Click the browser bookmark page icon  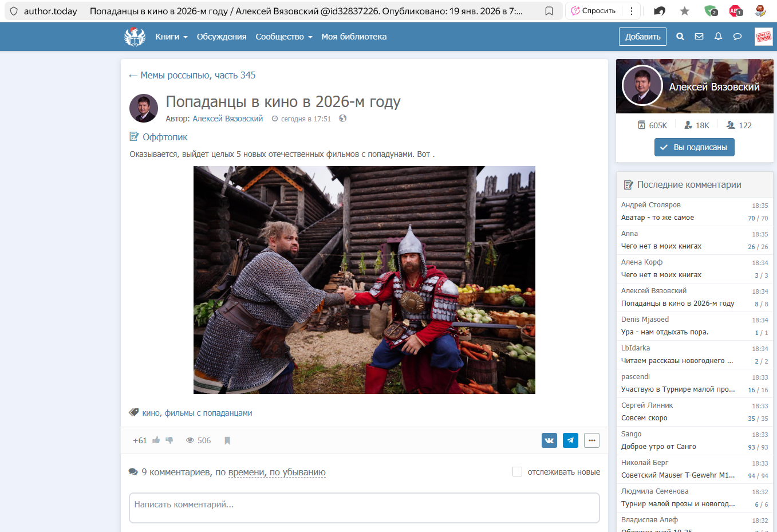(549, 11)
